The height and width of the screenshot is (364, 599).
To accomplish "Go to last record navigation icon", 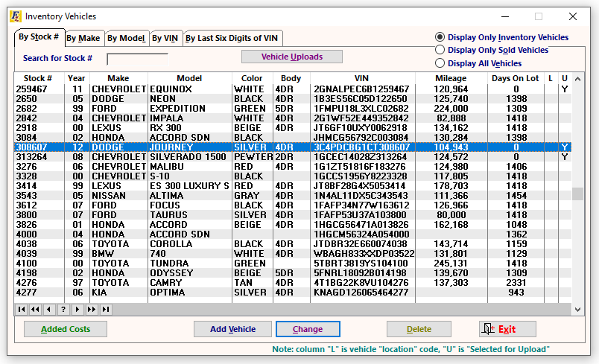I will (106, 310).
